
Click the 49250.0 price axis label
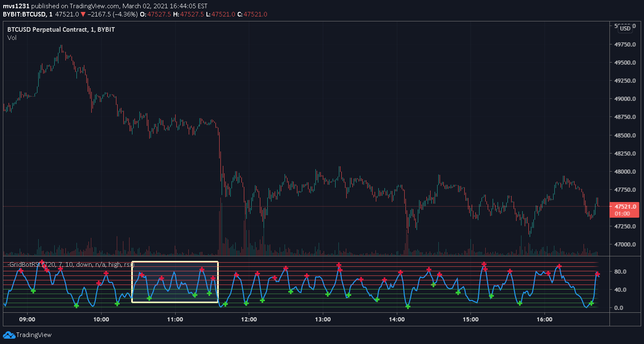click(x=625, y=81)
